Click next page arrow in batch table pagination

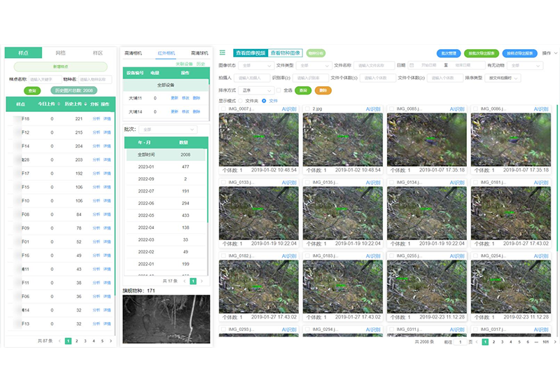tap(202, 281)
